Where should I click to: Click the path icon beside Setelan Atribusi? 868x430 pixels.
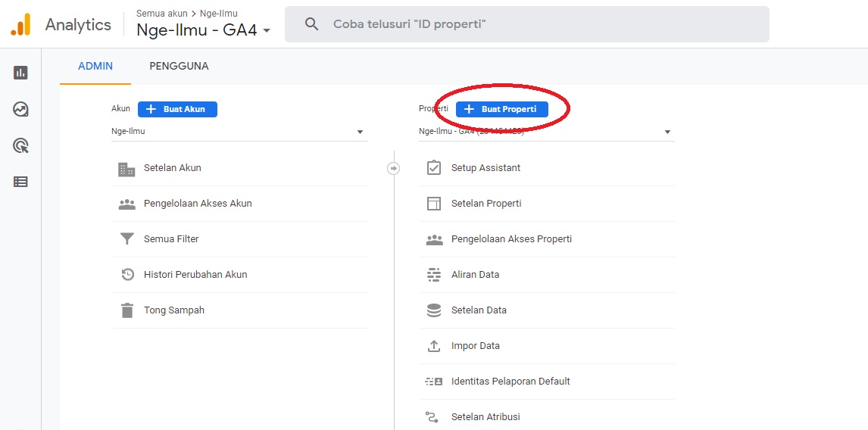coord(432,416)
